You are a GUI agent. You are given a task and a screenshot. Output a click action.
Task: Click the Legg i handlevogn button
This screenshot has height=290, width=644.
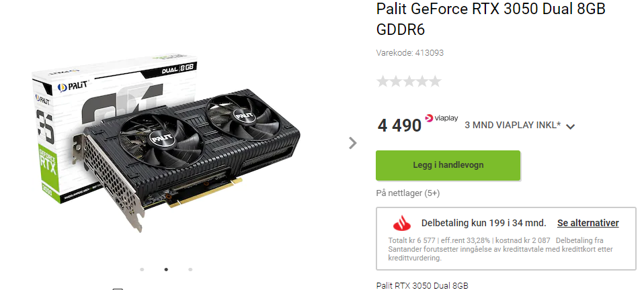448,165
